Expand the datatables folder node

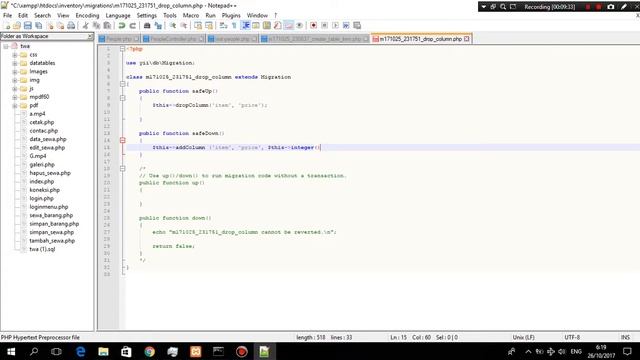(x=15, y=63)
